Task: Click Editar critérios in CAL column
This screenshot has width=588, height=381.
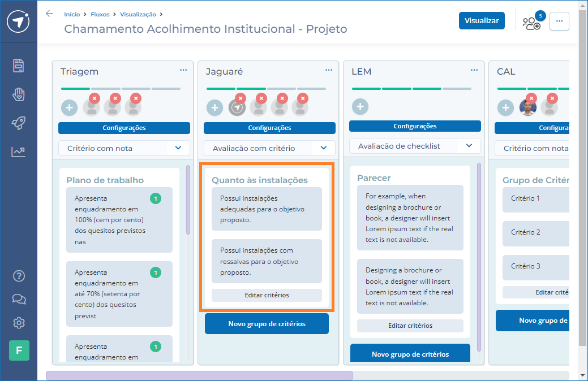Action: coord(537,292)
